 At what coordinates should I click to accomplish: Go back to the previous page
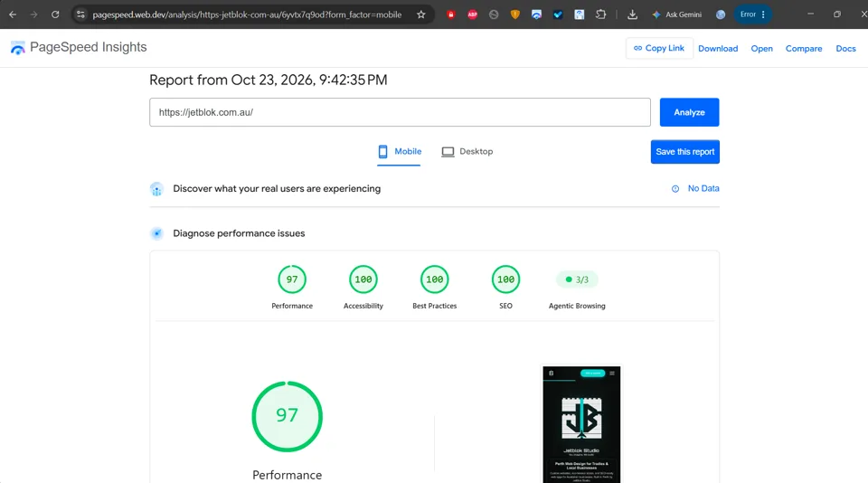[x=12, y=14]
